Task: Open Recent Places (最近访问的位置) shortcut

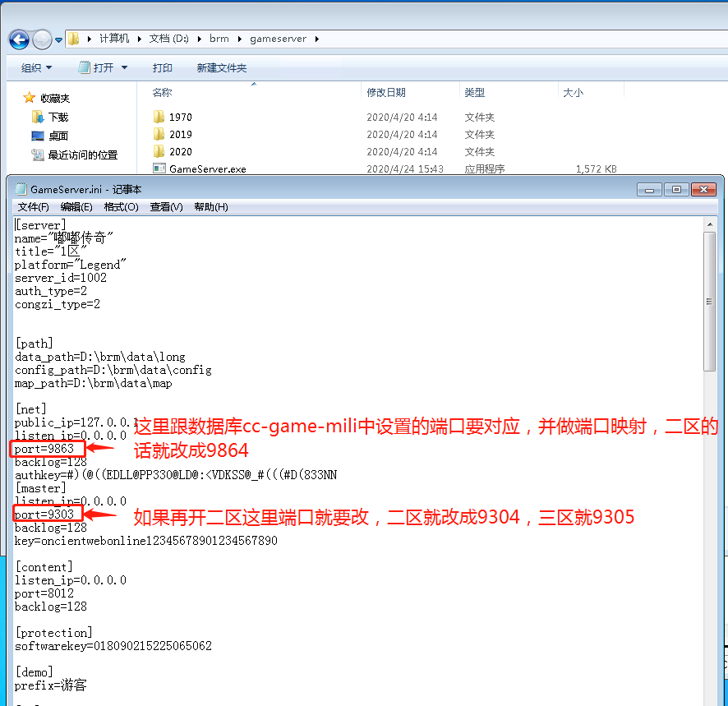Action: click(x=82, y=155)
